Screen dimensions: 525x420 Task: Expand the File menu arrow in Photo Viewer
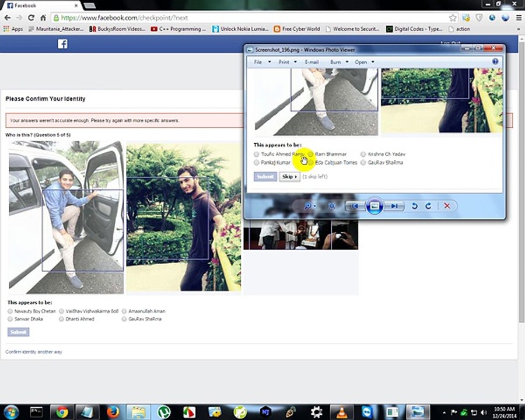tap(269, 62)
